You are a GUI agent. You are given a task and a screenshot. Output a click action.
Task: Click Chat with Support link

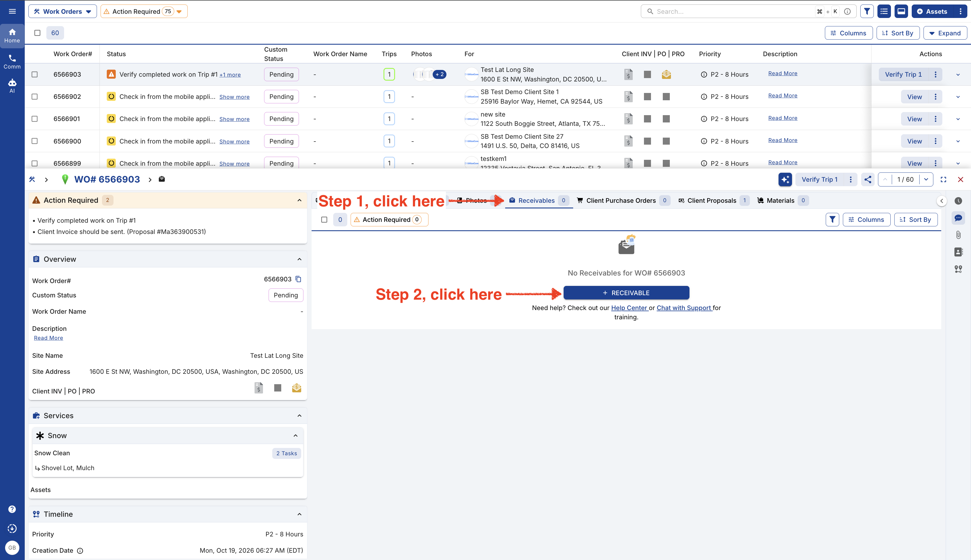[x=684, y=308]
